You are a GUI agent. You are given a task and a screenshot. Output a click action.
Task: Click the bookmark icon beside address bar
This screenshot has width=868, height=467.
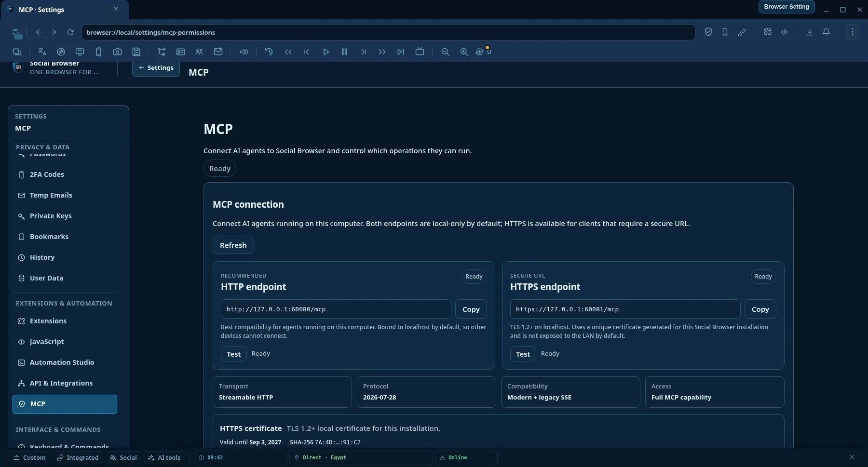point(725,32)
